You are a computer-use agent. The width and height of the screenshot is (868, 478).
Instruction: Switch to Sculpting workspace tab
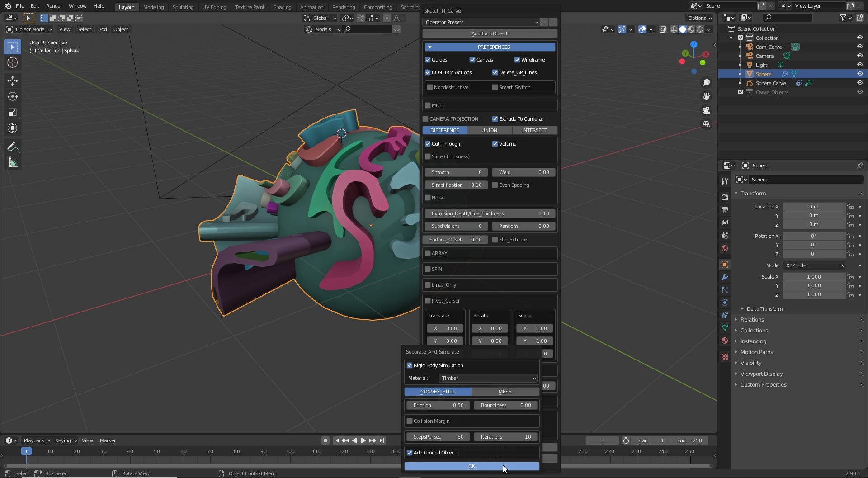click(183, 7)
